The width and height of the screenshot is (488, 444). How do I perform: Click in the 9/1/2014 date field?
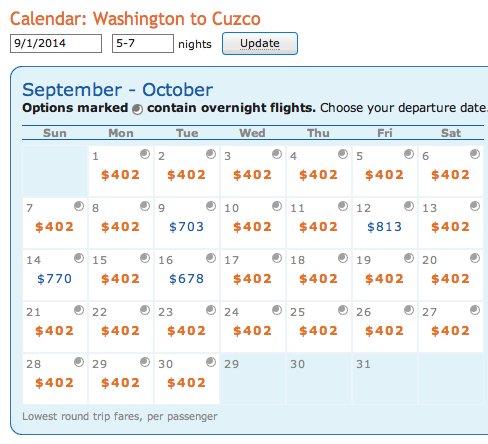(x=56, y=43)
